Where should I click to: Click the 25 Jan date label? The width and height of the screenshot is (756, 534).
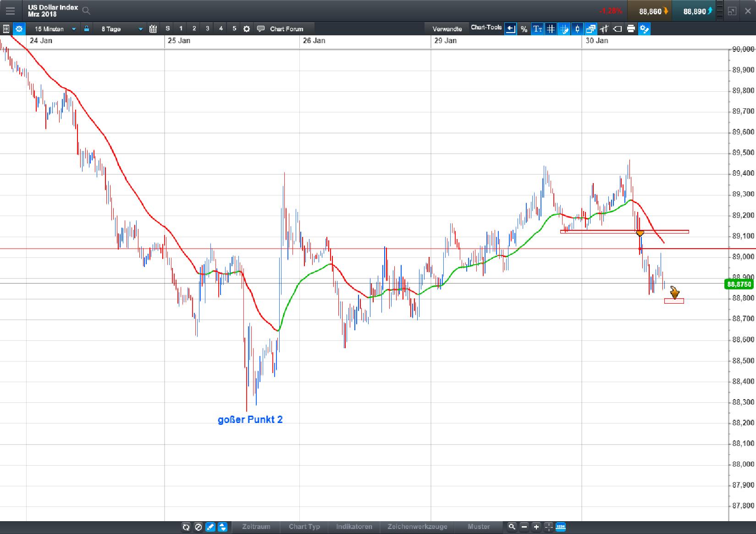(179, 40)
